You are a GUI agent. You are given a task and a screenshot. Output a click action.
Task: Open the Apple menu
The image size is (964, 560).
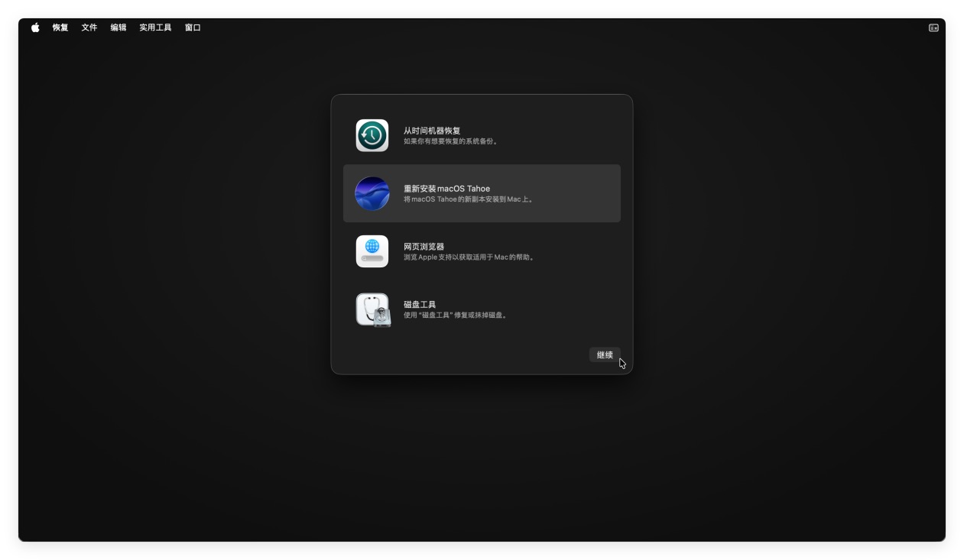coord(34,28)
